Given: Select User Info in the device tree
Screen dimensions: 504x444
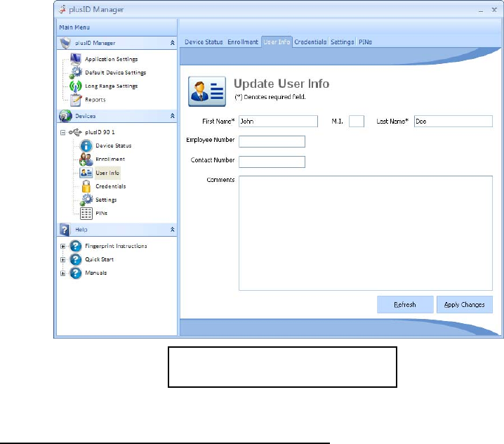Looking at the screenshot, I should (107, 173).
